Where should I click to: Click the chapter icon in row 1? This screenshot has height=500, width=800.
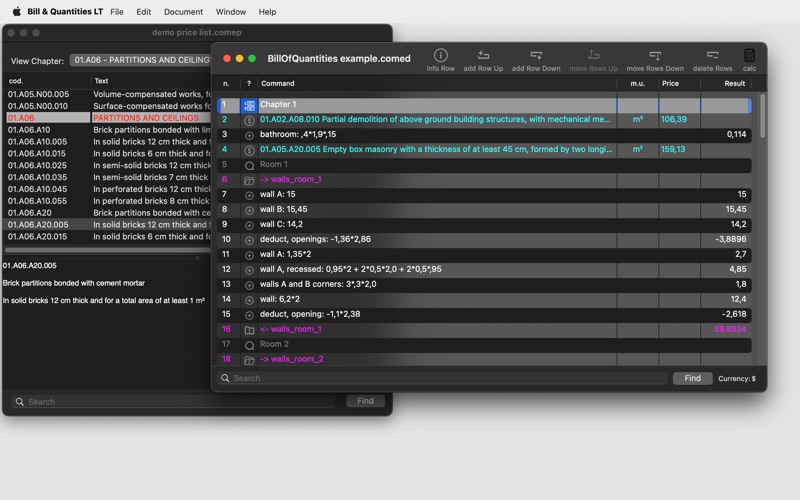[x=249, y=106]
